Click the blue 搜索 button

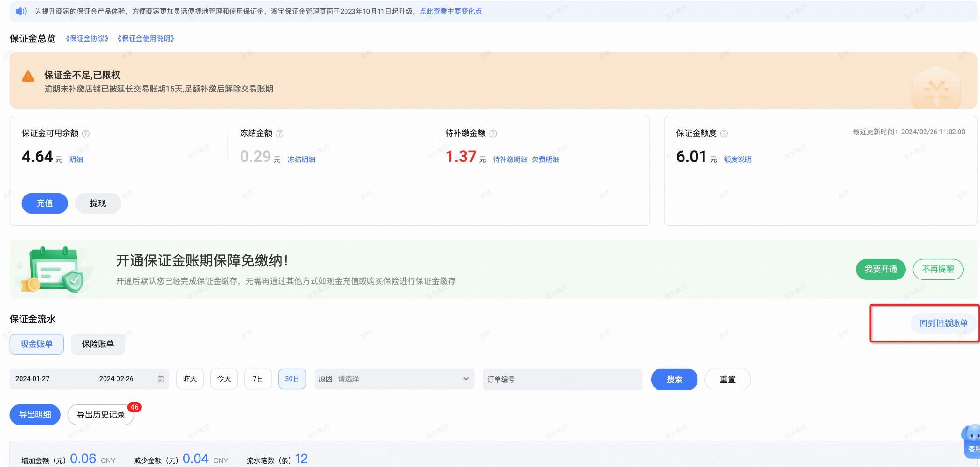click(x=674, y=379)
